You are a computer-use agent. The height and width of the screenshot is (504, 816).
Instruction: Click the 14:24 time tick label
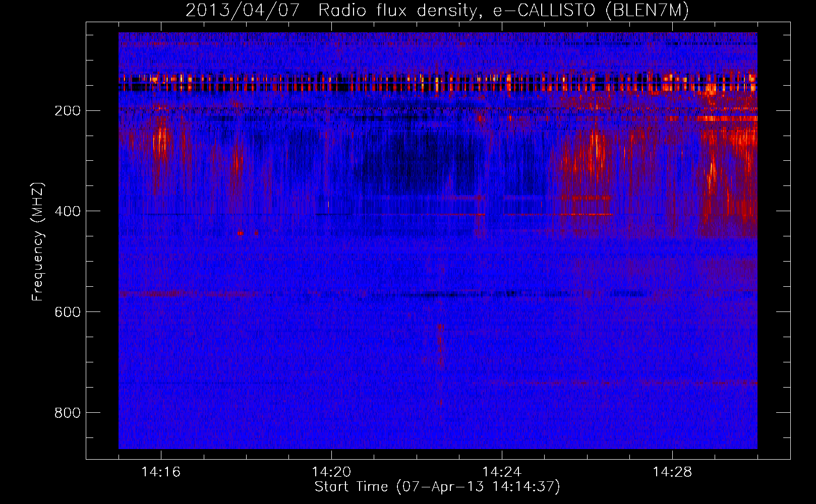tap(502, 472)
